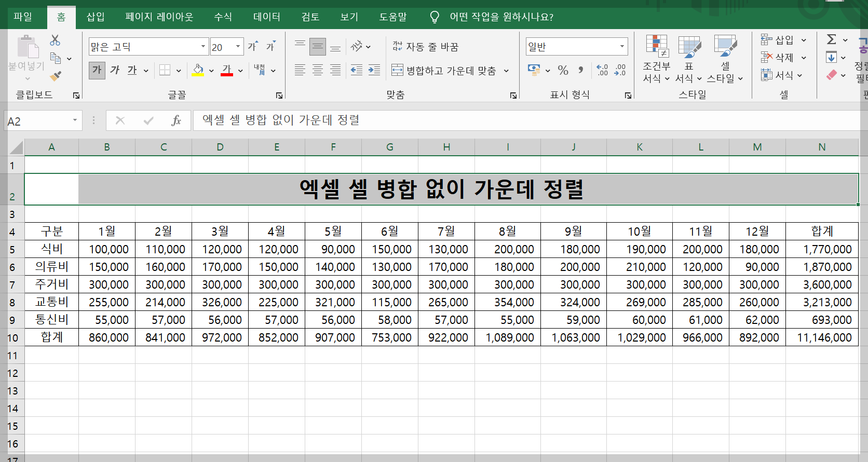Switch to the 삽입 tab
This screenshot has height=462, width=868.
pos(96,17)
